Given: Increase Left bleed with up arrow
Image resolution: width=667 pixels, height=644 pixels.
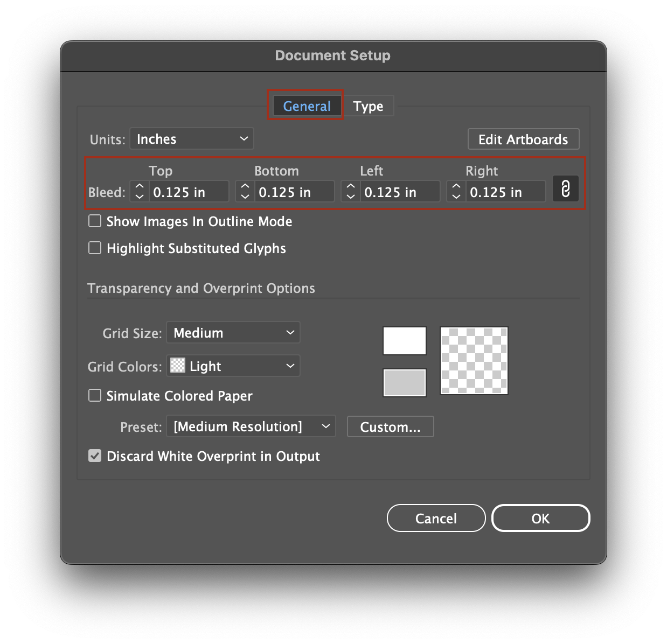Looking at the screenshot, I should tap(351, 186).
